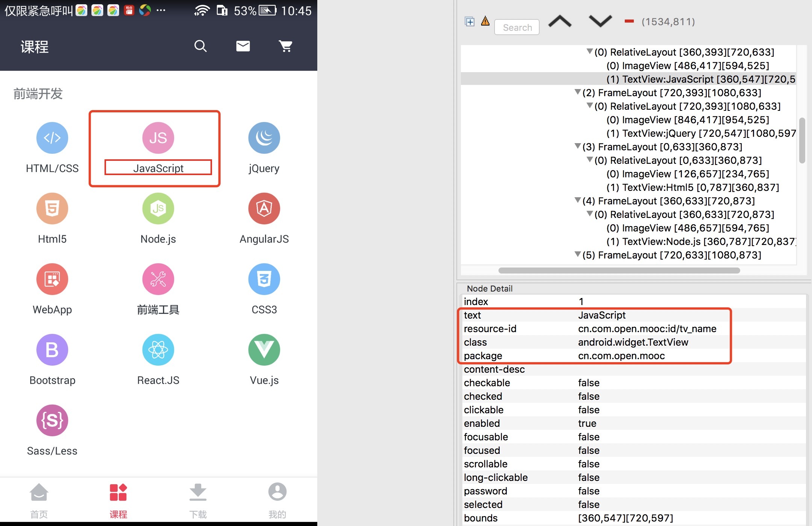The width and height of the screenshot is (812, 526).
Task: Tap the Vue.js course icon
Action: click(264, 350)
